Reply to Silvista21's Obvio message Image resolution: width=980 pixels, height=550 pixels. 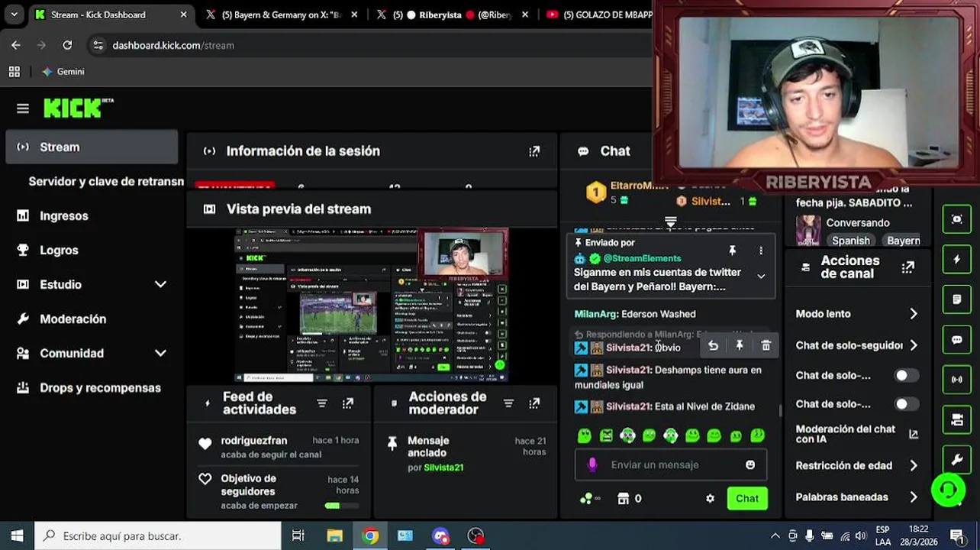click(713, 346)
